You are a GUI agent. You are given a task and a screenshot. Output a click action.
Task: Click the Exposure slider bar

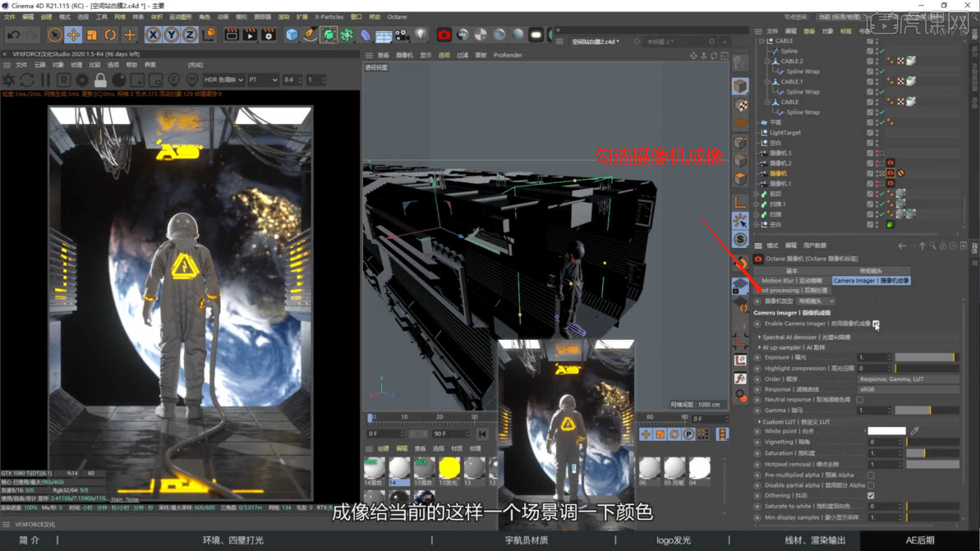(925, 357)
